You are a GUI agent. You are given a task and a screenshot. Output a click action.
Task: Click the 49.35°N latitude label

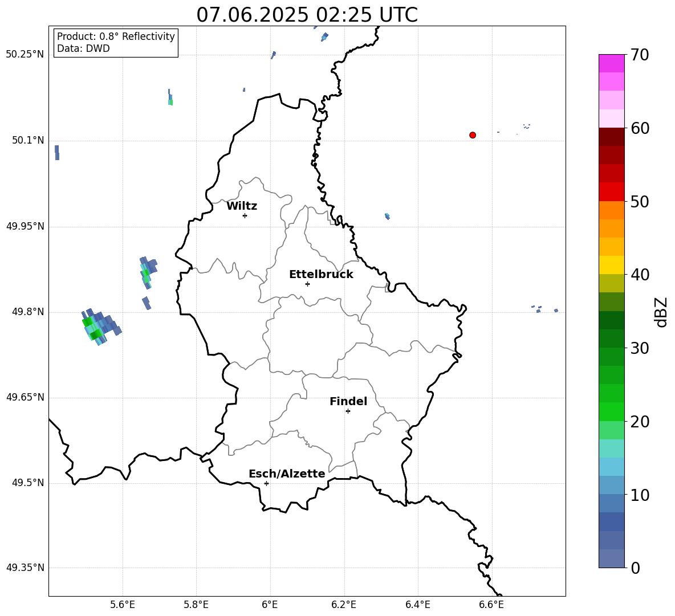(25, 568)
